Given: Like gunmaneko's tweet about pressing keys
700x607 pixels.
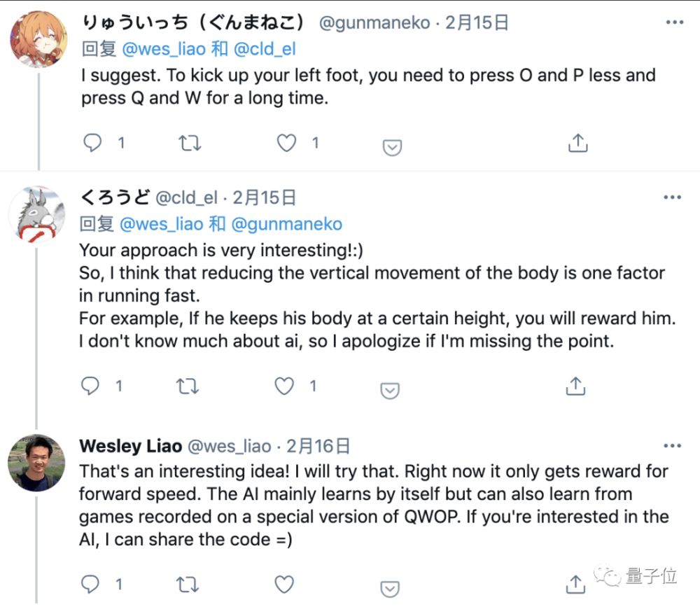Looking at the screenshot, I should coord(286,143).
